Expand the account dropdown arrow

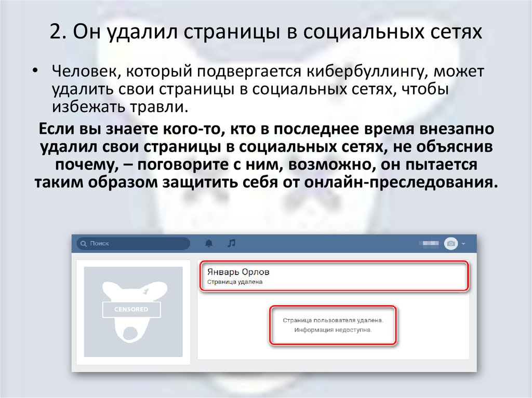click(x=463, y=244)
